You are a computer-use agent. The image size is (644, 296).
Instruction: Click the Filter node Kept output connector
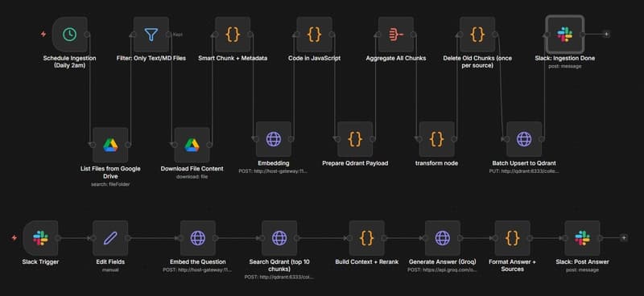[x=169, y=35]
